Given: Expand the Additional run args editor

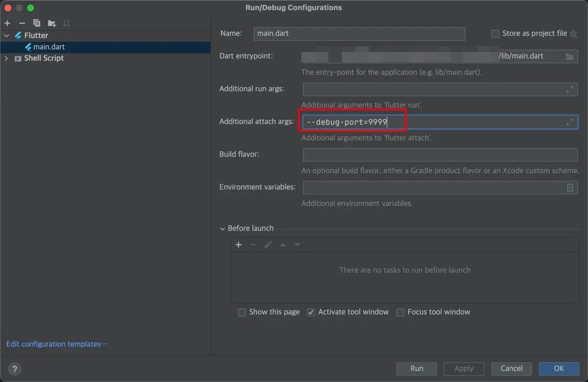Looking at the screenshot, I should click(569, 89).
